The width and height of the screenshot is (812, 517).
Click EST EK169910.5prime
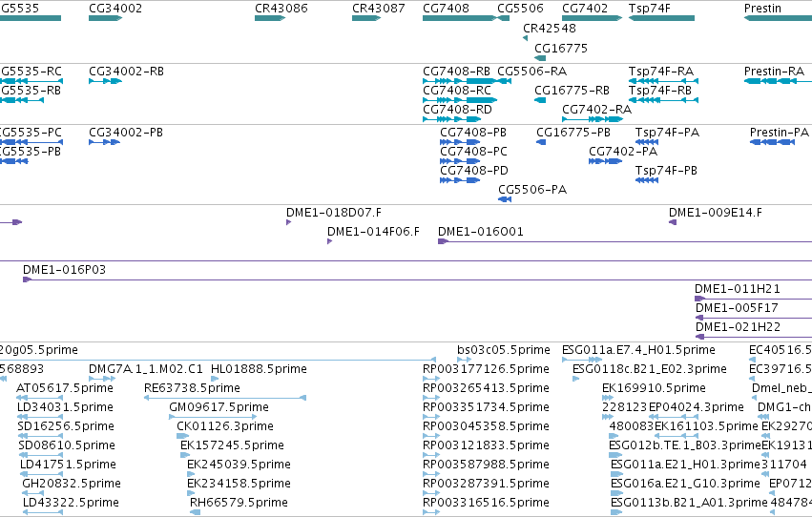654,388
